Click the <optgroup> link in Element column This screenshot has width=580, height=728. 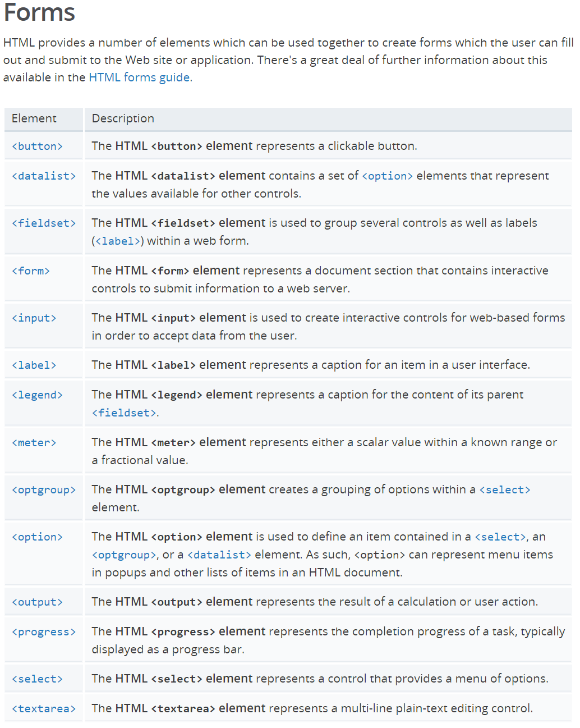pos(44,490)
